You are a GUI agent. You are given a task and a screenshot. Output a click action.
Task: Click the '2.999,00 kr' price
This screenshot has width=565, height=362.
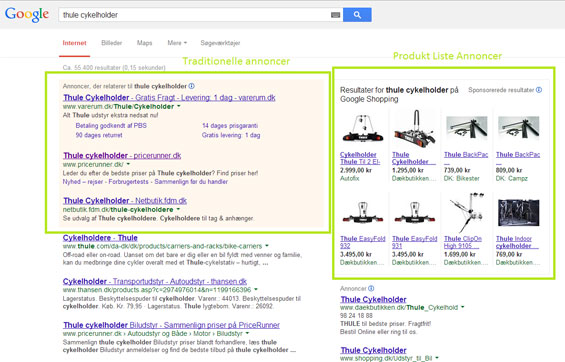click(355, 170)
